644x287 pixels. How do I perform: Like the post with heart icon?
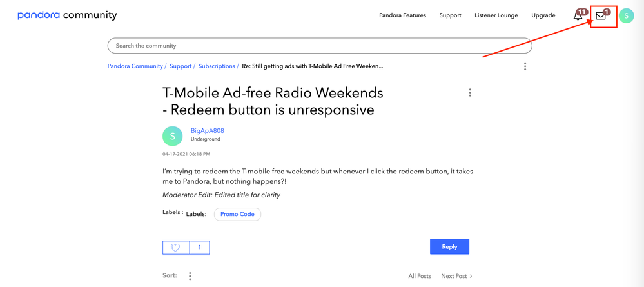[x=175, y=247]
